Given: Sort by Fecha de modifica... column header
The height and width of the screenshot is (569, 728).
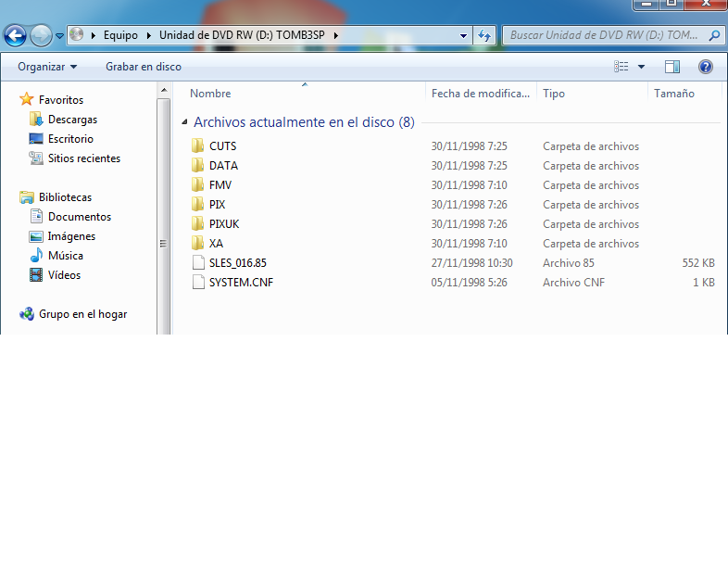Looking at the screenshot, I should [481, 94].
